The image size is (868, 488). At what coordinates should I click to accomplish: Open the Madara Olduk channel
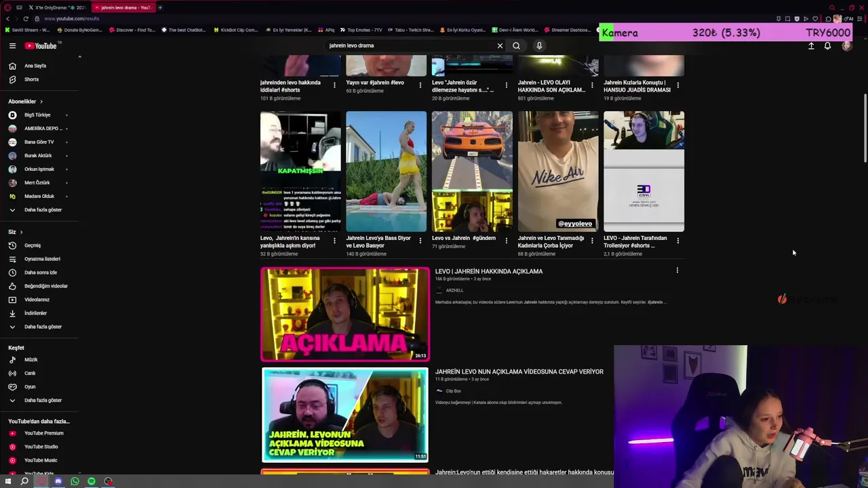coord(39,197)
